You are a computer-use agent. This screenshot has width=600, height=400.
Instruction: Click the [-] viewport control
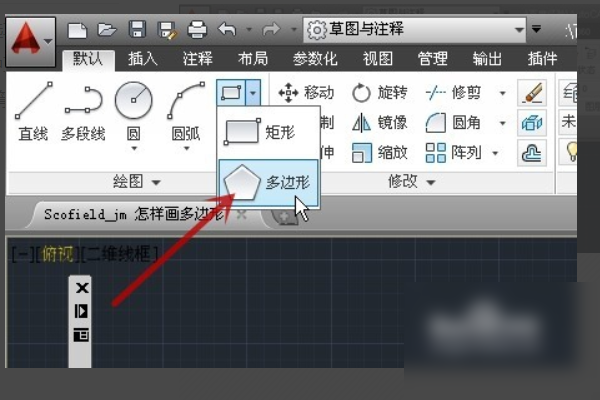click(x=23, y=253)
